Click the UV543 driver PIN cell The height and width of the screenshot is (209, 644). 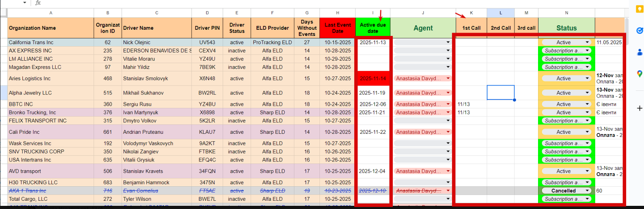(x=207, y=42)
